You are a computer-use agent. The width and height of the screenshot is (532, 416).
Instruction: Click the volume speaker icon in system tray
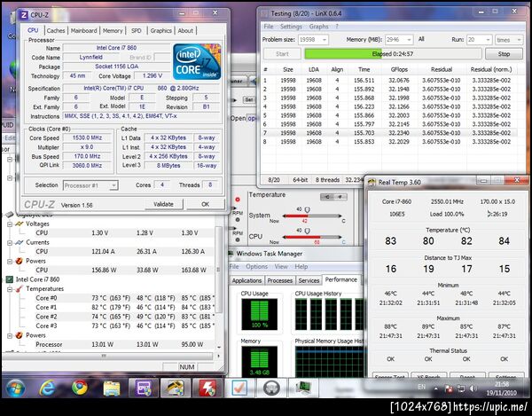click(473, 389)
